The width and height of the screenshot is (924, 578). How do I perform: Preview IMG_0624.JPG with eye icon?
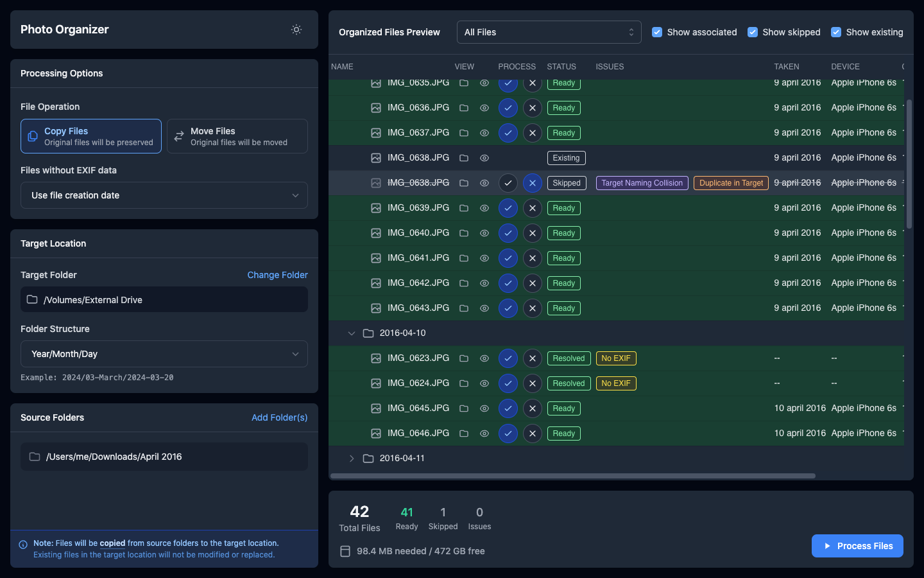(484, 383)
